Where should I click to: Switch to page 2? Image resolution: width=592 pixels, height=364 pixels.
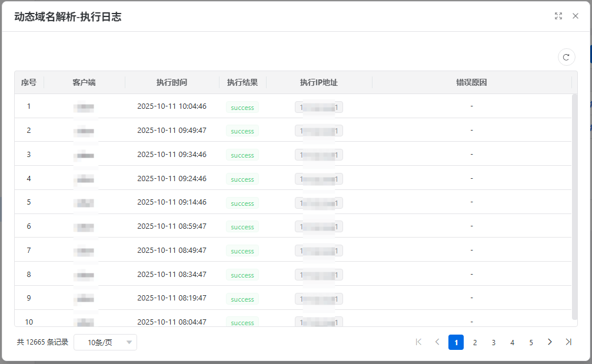475,342
